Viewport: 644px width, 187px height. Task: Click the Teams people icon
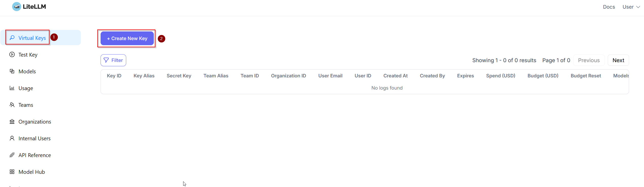(x=12, y=105)
